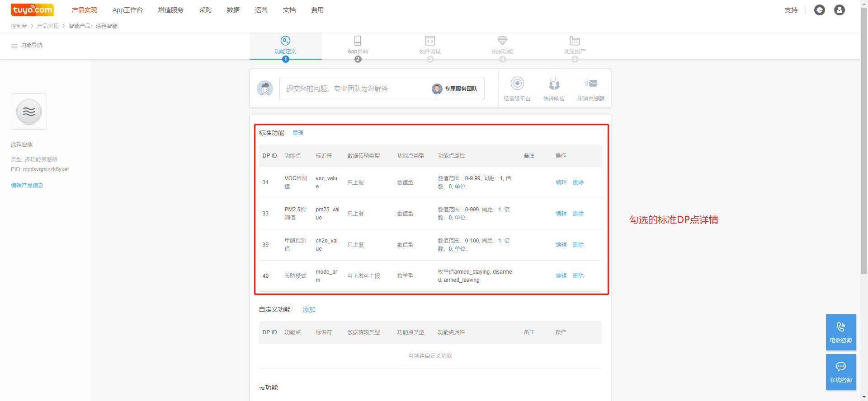Click the customer service avatar icon

[x=265, y=89]
